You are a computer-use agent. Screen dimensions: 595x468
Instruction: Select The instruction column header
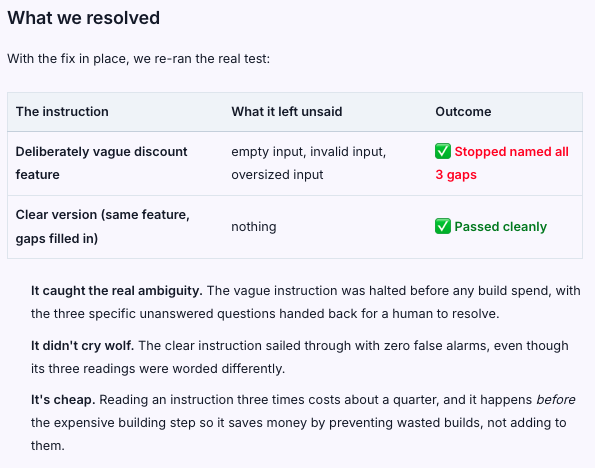click(x=62, y=112)
